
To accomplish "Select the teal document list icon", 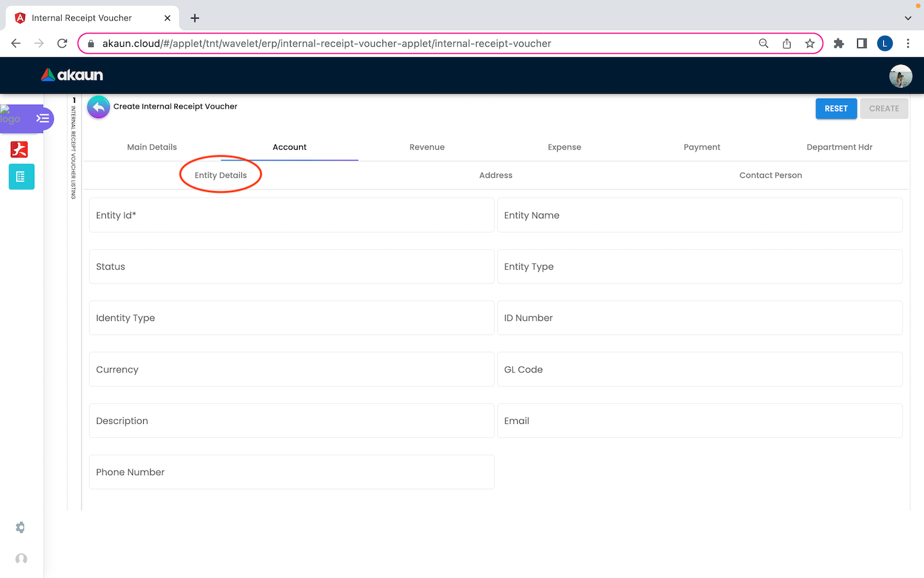I will coord(21,177).
